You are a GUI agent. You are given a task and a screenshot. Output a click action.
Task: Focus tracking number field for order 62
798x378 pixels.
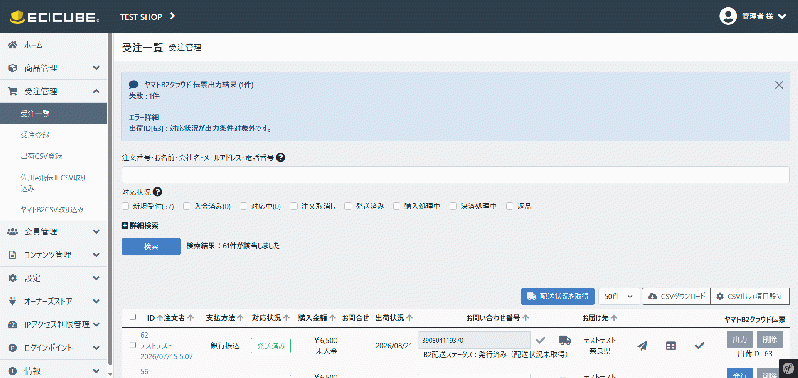tap(474, 340)
